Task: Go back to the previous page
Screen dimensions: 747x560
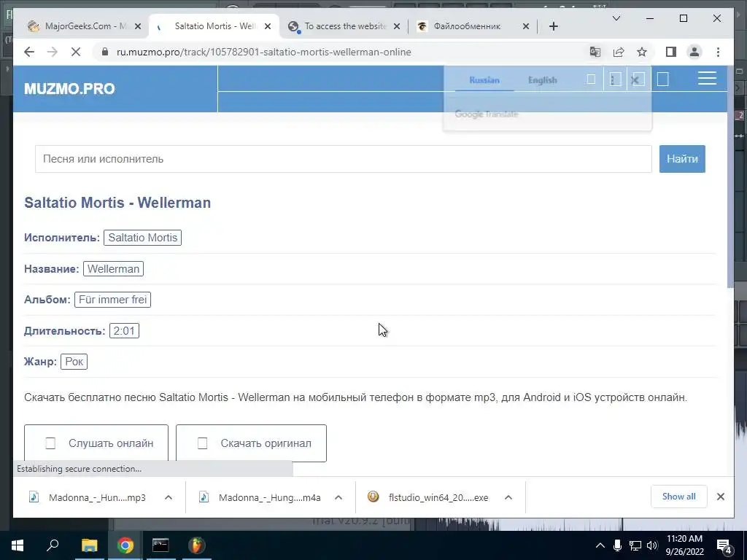Action: click(x=29, y=52)
